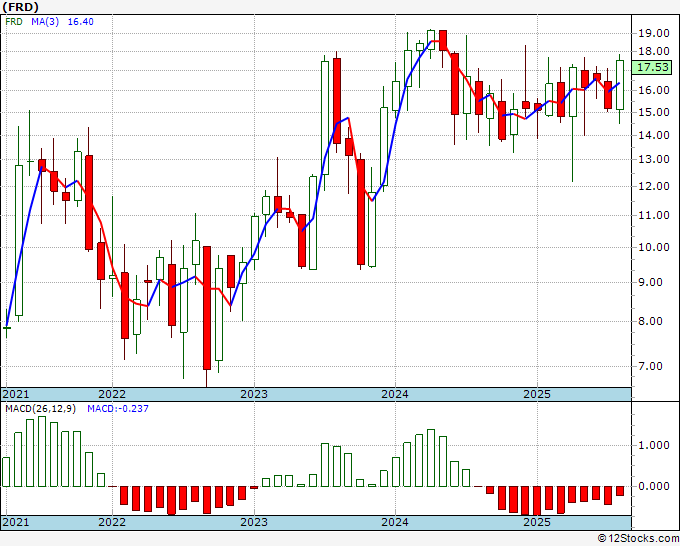Click the (FRD) ticker title

[20, 7]
